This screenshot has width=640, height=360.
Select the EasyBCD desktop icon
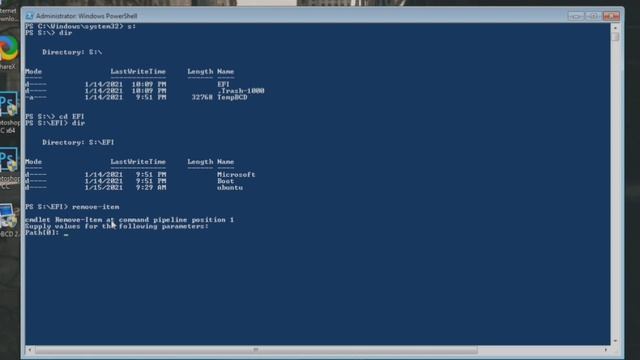pyautogui.click(x=9, y=220)
